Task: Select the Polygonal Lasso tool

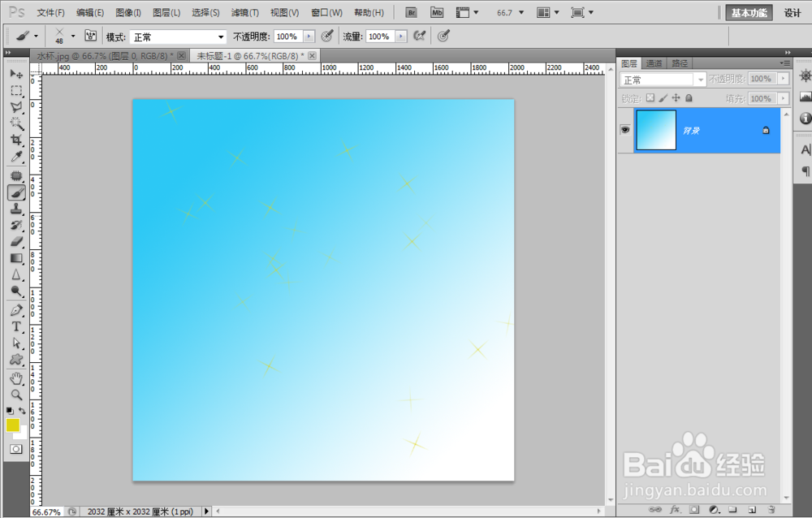Action: point(16,107)
